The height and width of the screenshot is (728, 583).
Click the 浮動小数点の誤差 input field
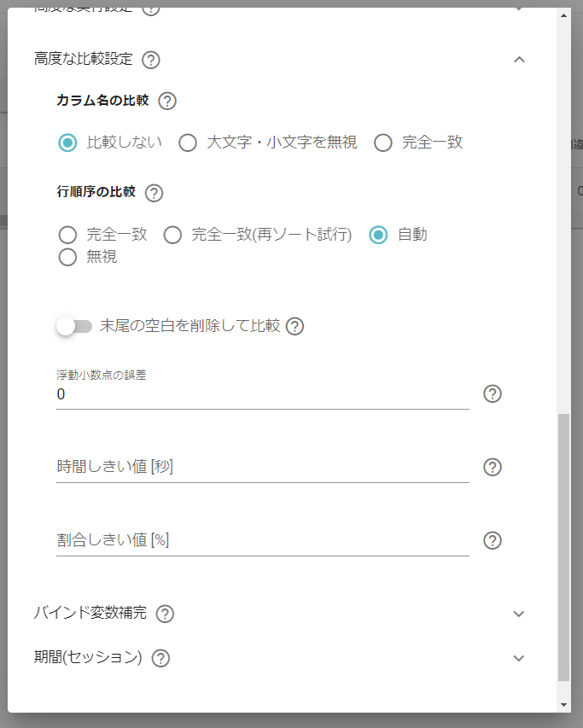263,394
